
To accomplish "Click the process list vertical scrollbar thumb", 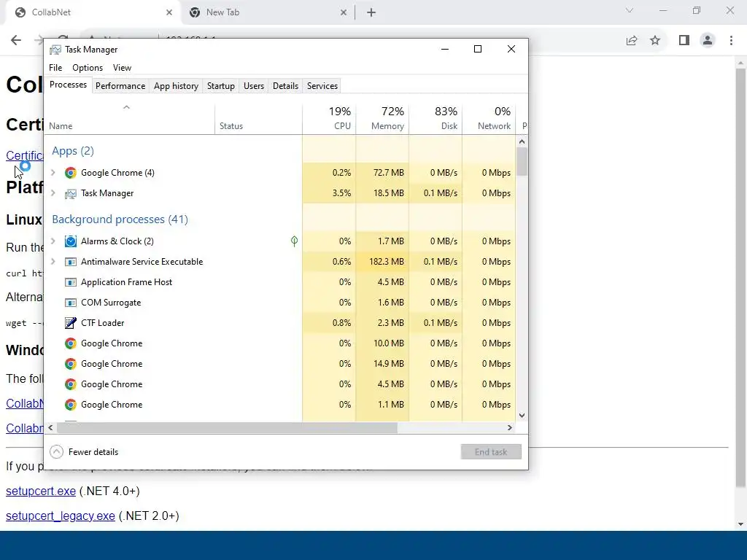I will point(522,162).
